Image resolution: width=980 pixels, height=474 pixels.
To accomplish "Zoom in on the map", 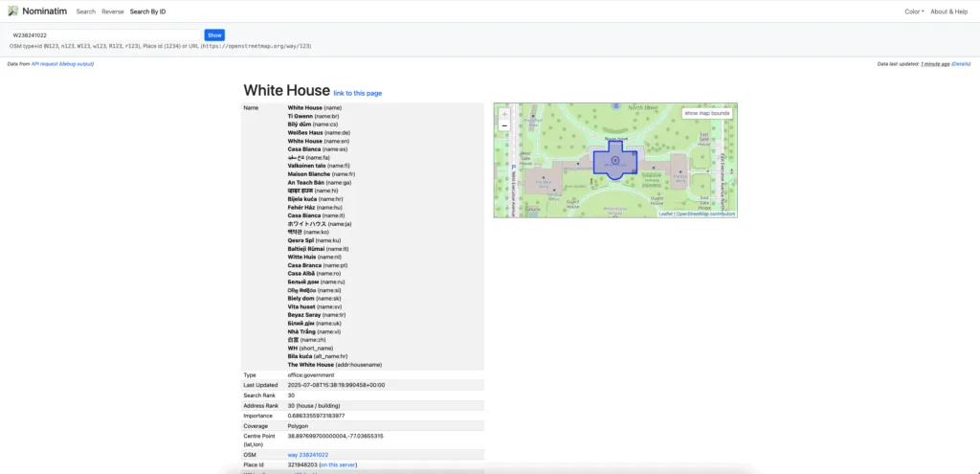I will [504, 114].
